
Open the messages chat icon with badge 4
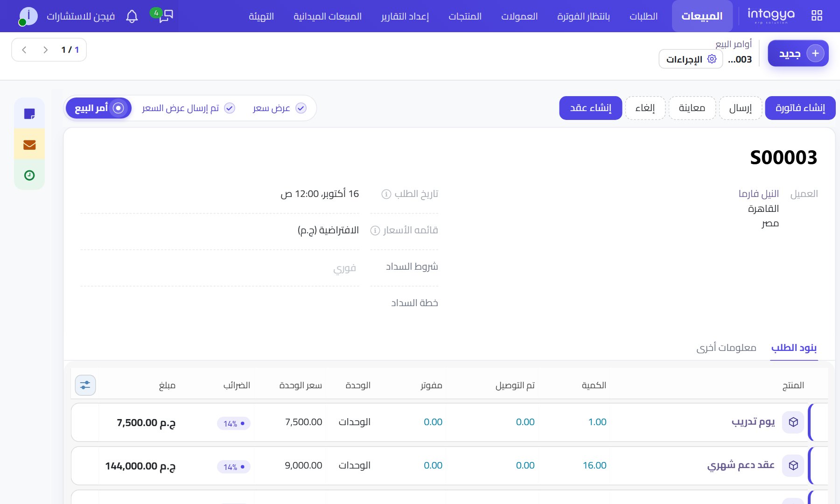click(x=165, y=15)
